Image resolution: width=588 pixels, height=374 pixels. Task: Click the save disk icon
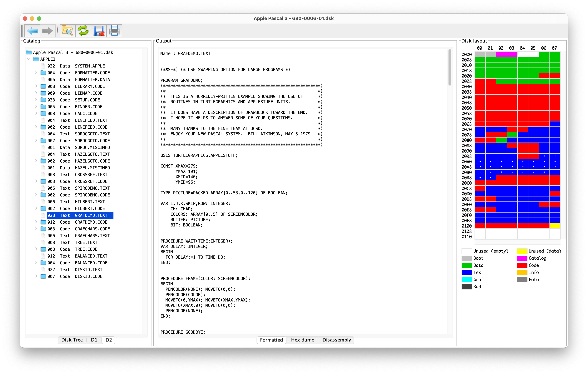99,31
